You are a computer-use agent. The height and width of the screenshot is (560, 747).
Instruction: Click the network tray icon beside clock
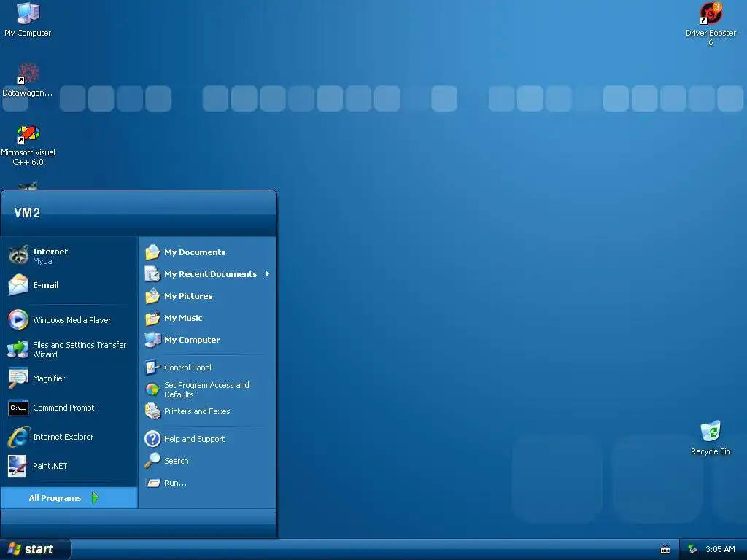click(692, 549)
